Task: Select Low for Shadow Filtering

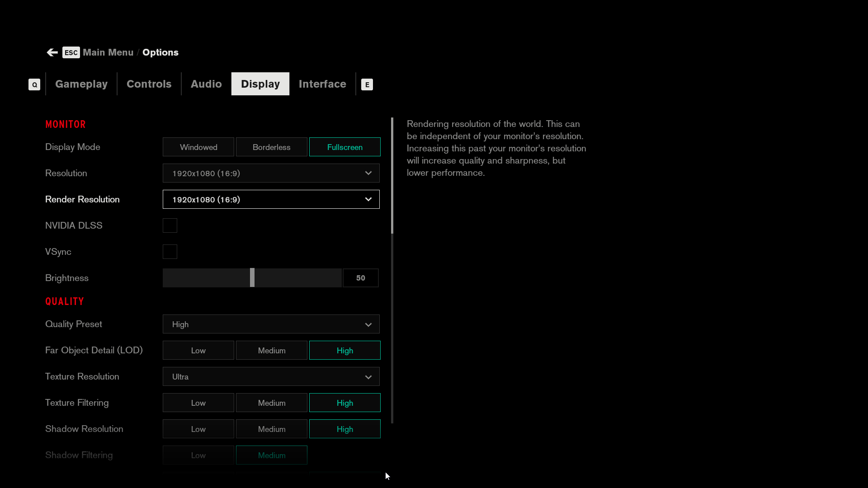Action: (198, 455)
